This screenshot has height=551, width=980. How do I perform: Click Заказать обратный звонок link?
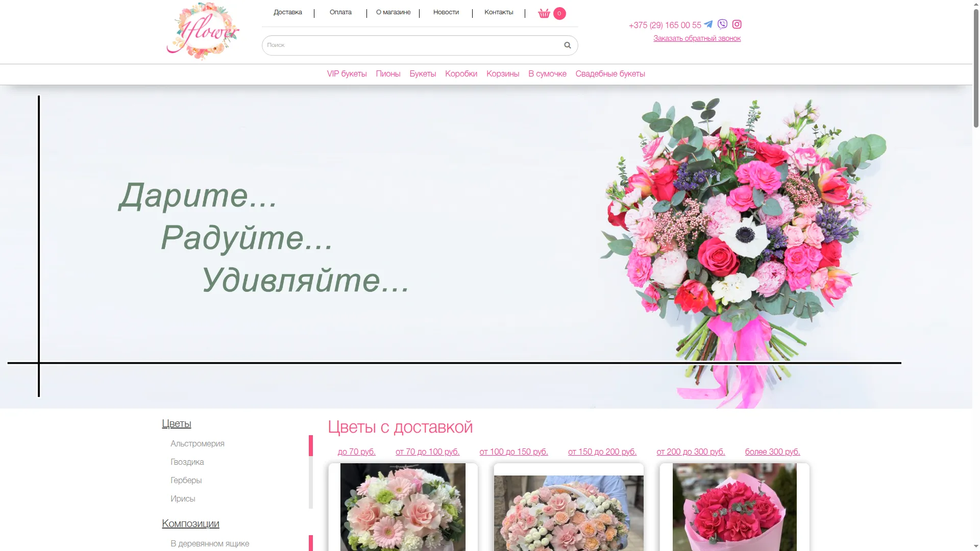697,38
